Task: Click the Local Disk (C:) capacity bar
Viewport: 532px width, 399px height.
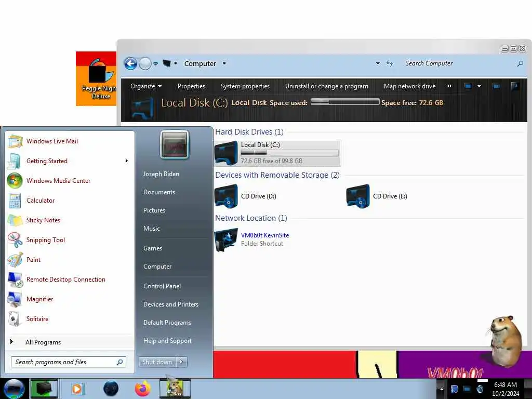Action: click(x=290, y=153)
